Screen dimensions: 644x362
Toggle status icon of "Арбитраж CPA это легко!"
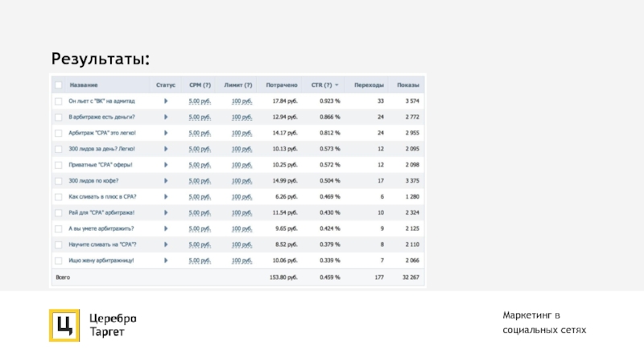point(165,134)
